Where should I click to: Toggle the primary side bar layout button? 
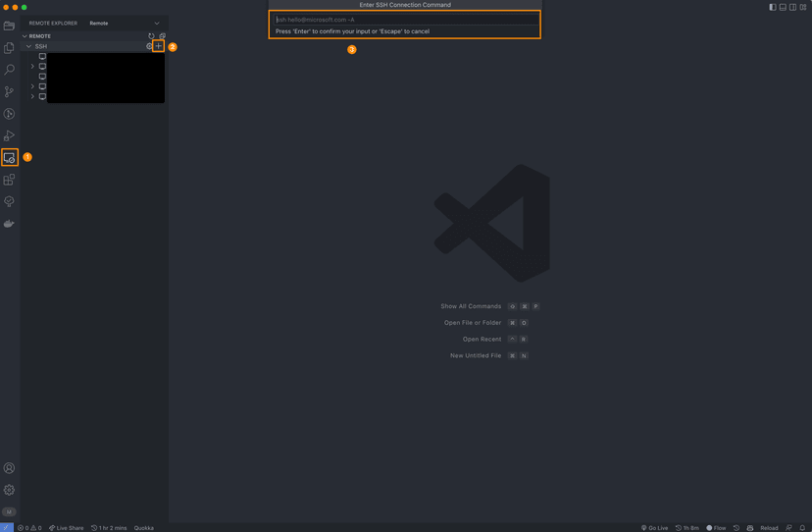click(x=772, y=7)
